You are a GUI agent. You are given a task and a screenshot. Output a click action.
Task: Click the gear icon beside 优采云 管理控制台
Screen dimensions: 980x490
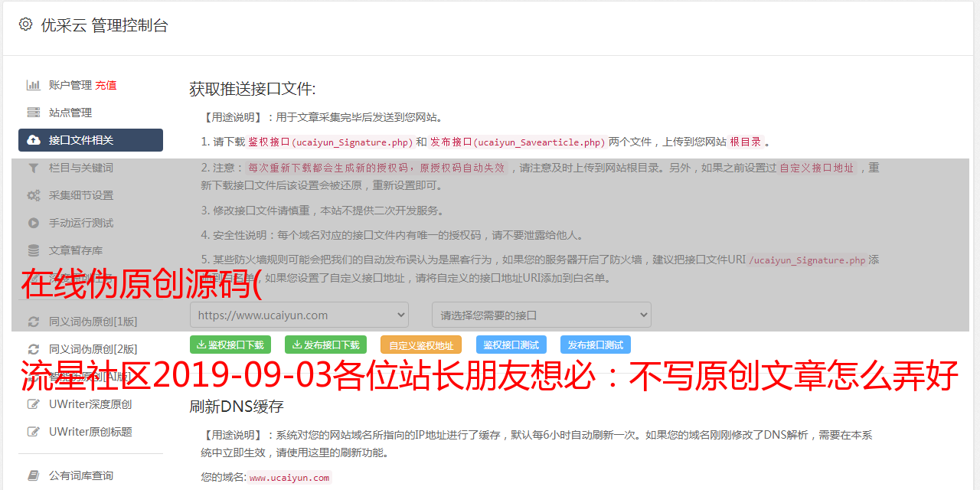coord(26,24)
